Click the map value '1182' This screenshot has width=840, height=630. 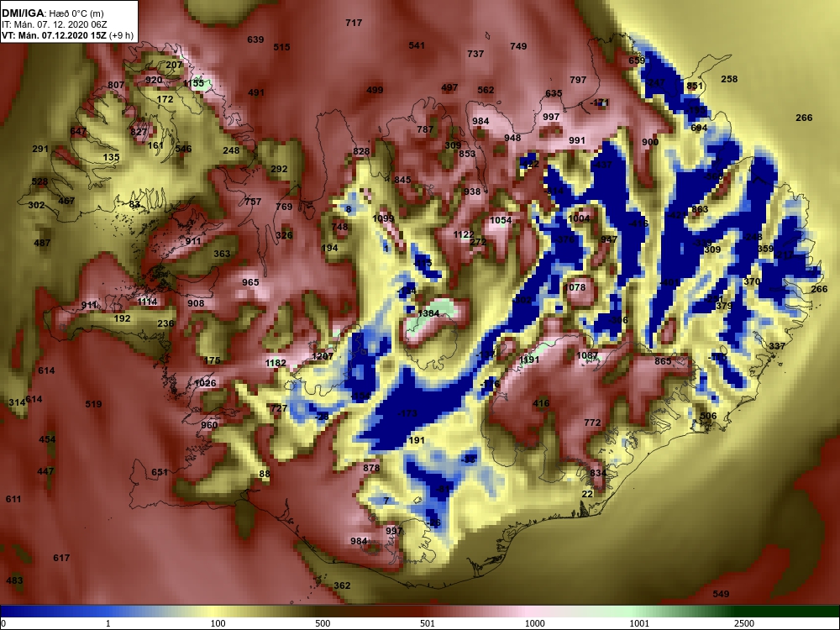[x=276, y=363]
